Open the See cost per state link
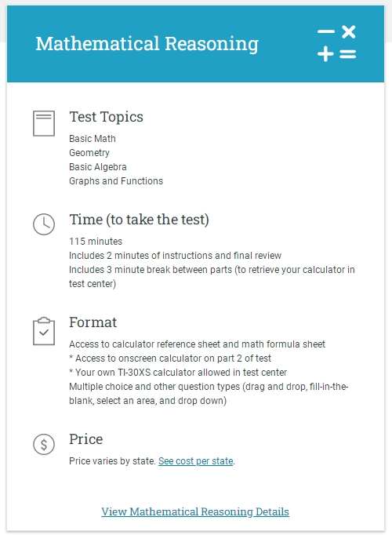 click(x=196, y=461)
